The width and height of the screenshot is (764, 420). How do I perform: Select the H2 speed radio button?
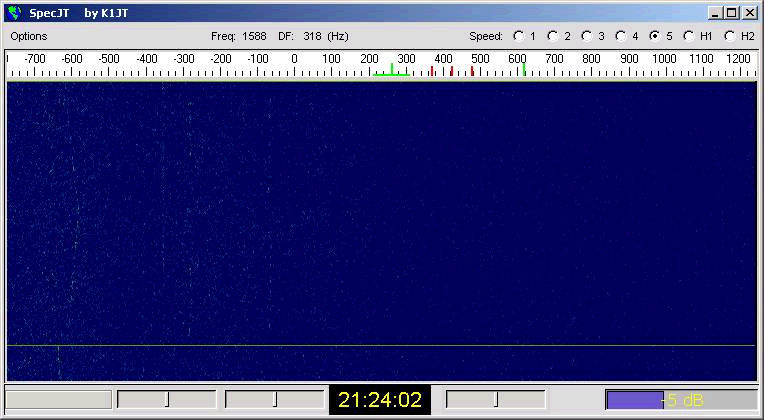(730, 36)
